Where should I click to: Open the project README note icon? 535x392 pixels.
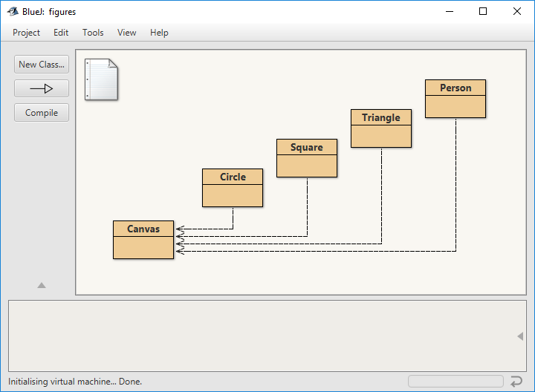(x=102, y=79)
